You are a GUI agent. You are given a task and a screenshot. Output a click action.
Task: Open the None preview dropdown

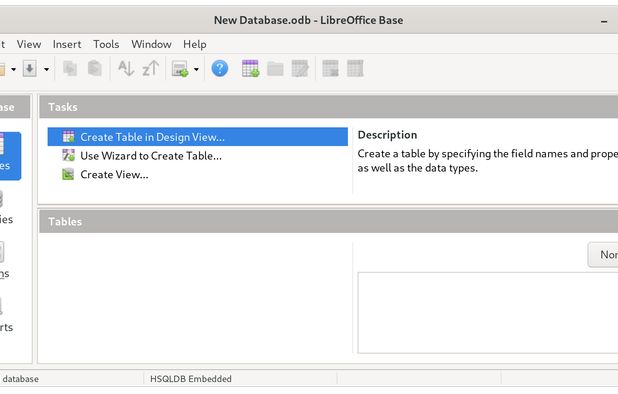click(603, 255)
